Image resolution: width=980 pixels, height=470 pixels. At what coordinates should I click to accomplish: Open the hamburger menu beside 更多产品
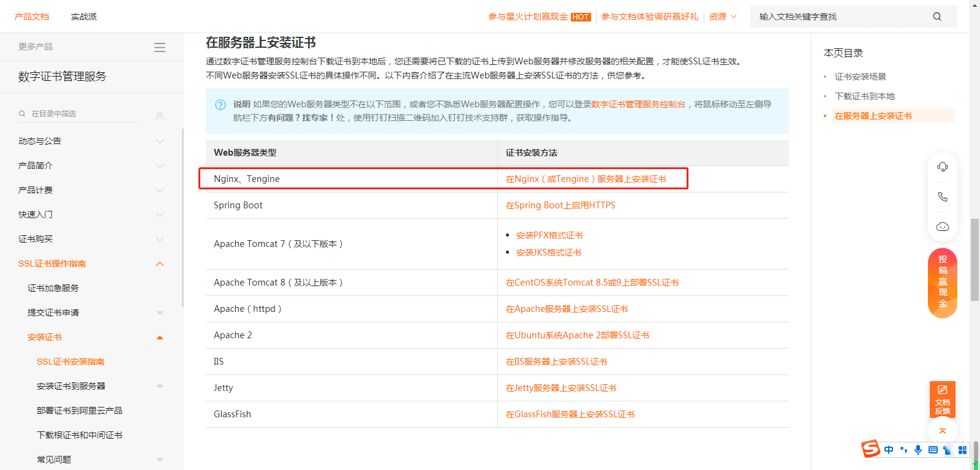click(160, 47)
